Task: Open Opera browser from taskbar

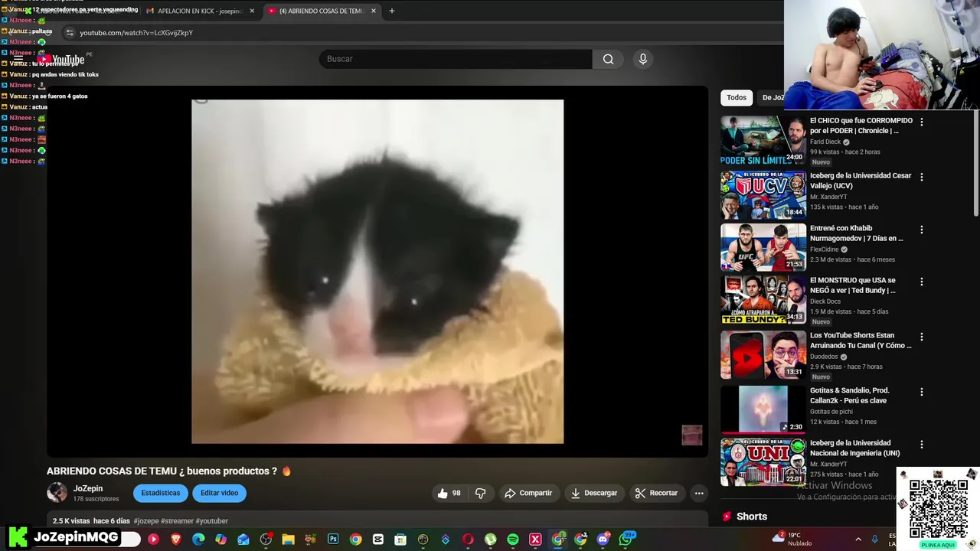Action: click(468, 540)
